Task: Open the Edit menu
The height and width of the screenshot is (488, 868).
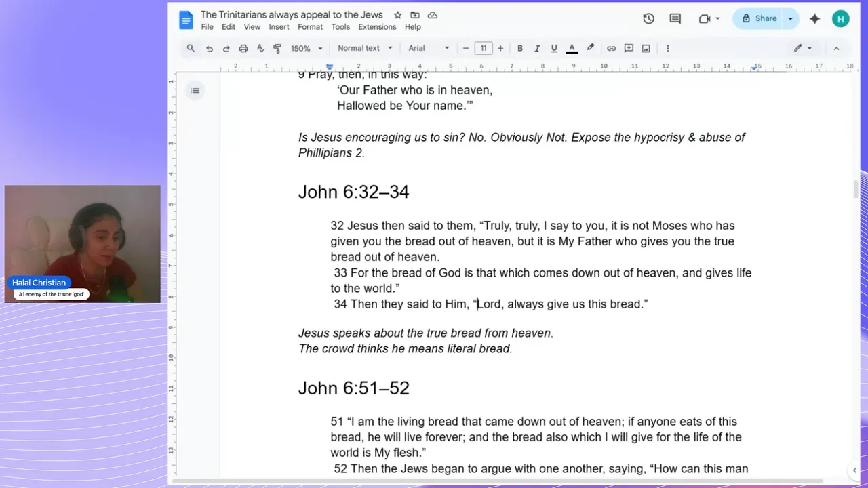Action: 229,27
